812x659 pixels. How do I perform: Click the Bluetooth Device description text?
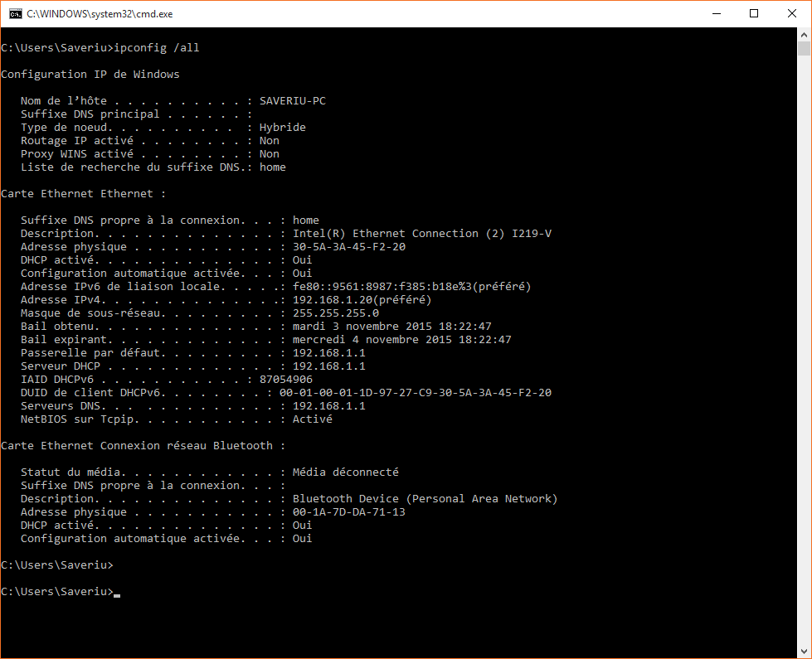click(x=423, y=498)
